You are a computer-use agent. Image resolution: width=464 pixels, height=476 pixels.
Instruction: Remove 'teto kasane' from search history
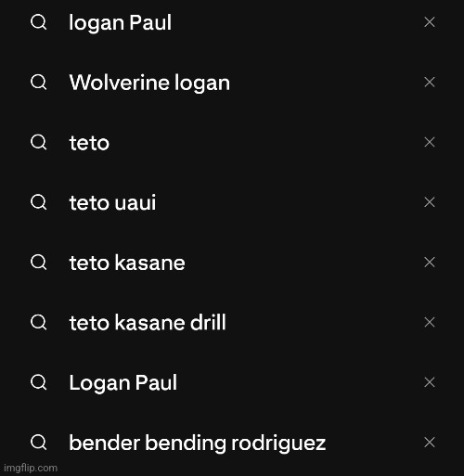click(430, 262)
